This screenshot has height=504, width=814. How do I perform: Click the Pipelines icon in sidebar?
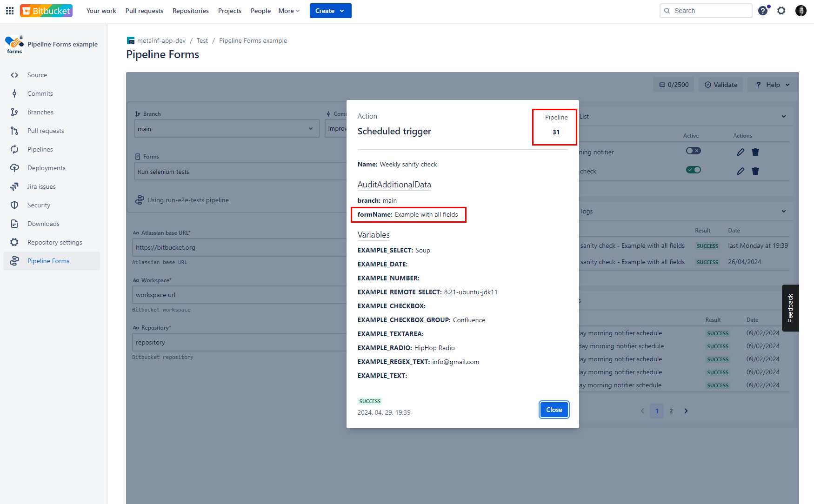coord(14,149)
